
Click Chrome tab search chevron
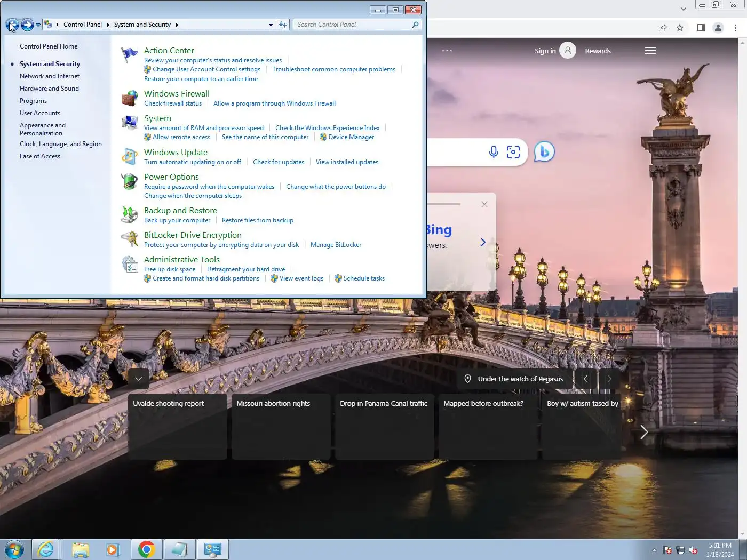tap(684, 9)
